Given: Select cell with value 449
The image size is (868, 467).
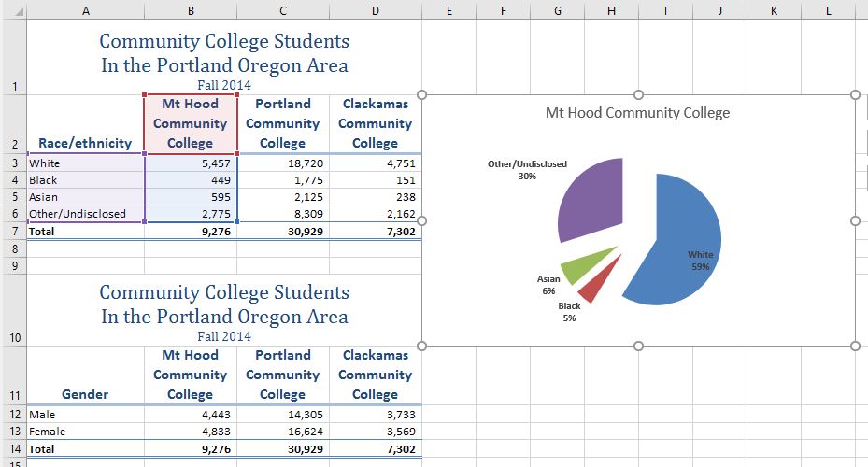Looking at the screenshot, I should (x=191, y=180).
